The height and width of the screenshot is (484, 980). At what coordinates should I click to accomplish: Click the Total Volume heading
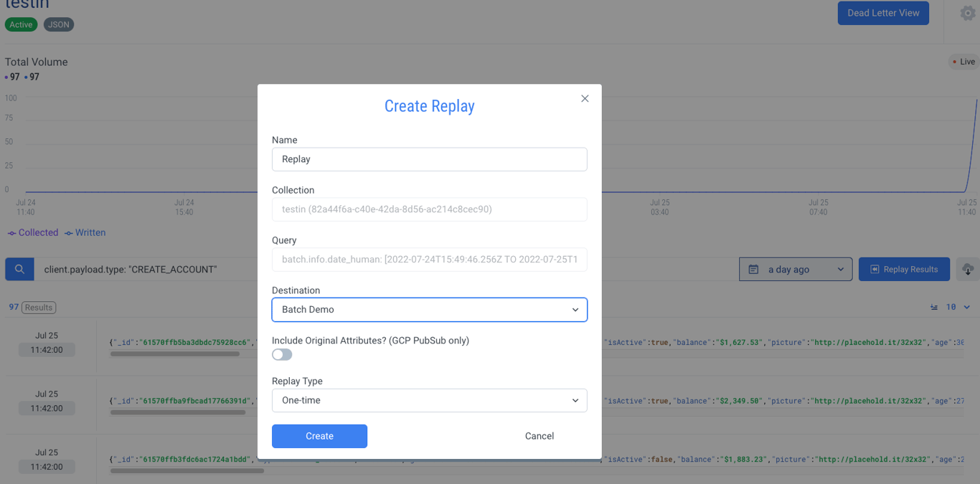click(37, 62)
